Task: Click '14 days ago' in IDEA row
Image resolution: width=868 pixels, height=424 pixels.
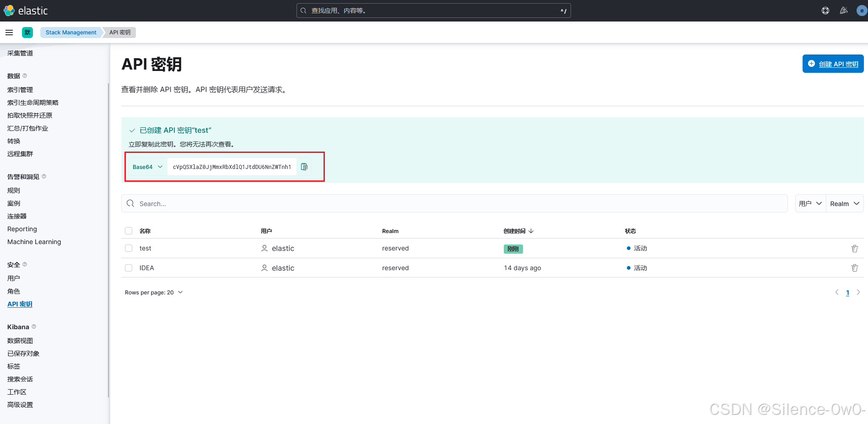Action: click(522, 268)
